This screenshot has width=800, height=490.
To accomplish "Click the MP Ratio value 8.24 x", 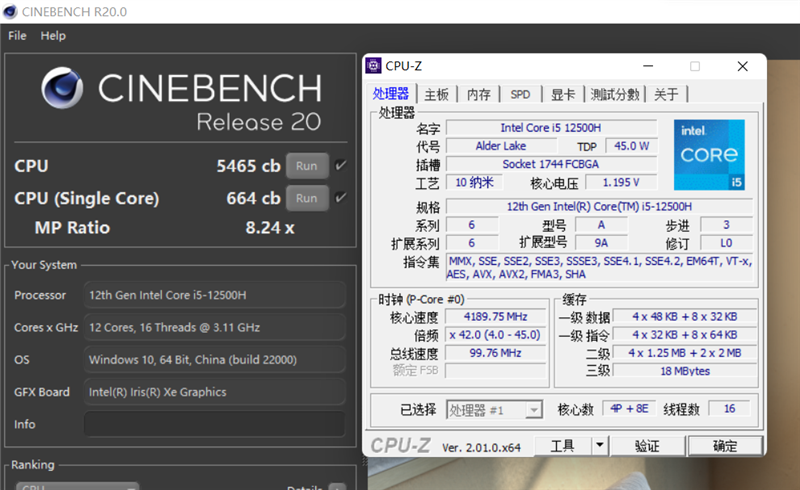I will point(270,228).
